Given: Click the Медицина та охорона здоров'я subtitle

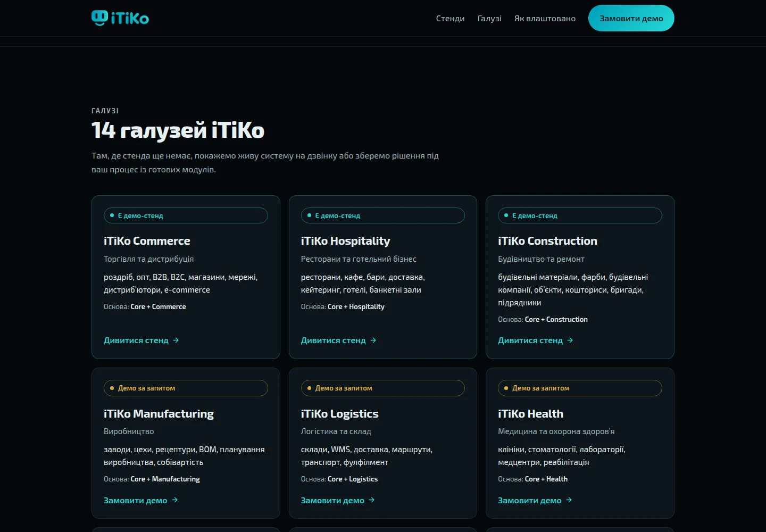Looking at the screenshot, I should (556, 431).
